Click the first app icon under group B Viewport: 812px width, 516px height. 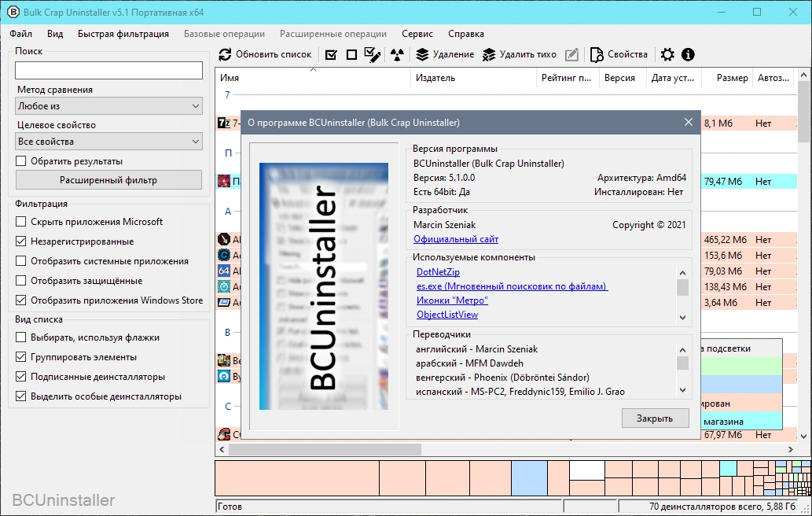[224, 360]
